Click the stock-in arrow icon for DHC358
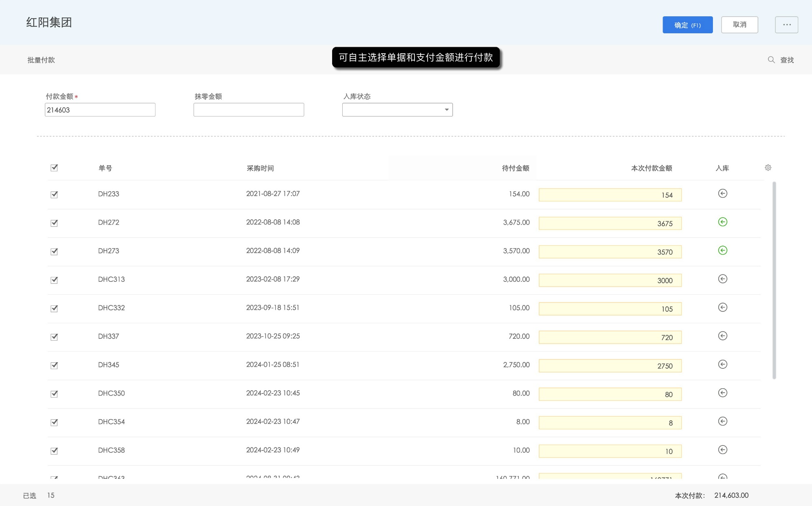 (722, 450)
